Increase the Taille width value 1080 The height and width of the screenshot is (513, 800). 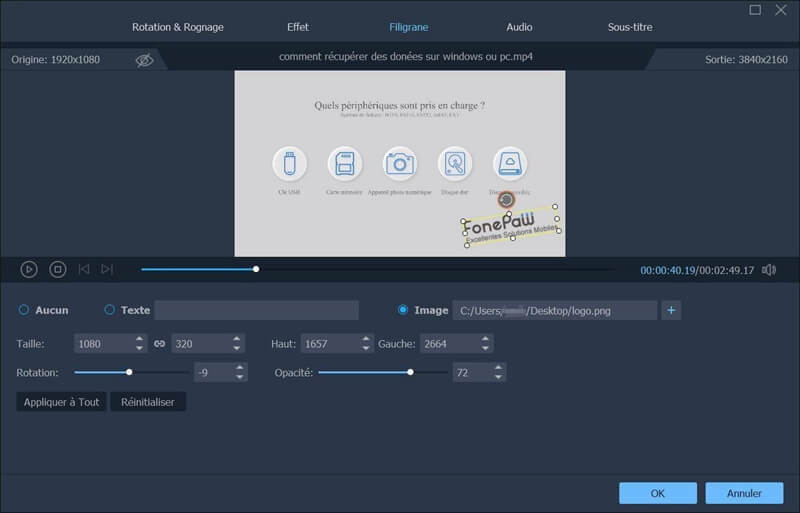point(139,339)
